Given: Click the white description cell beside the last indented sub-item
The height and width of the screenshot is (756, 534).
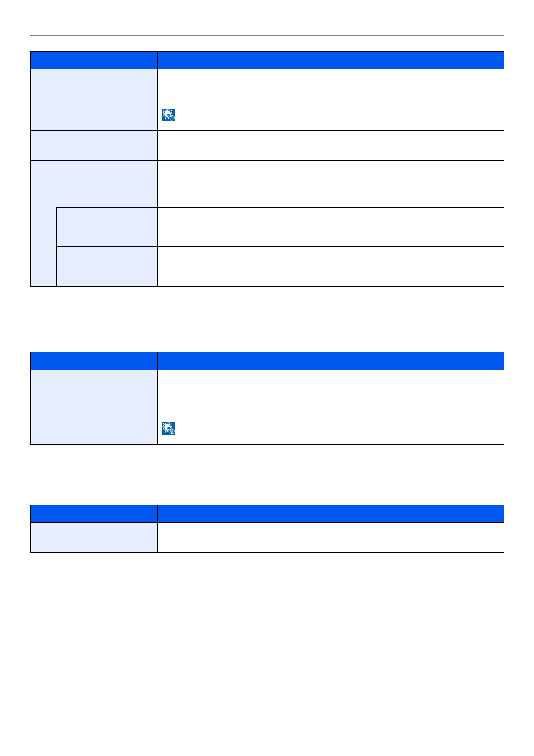Looking at the screenshot, I should click(x=331, y=267).
